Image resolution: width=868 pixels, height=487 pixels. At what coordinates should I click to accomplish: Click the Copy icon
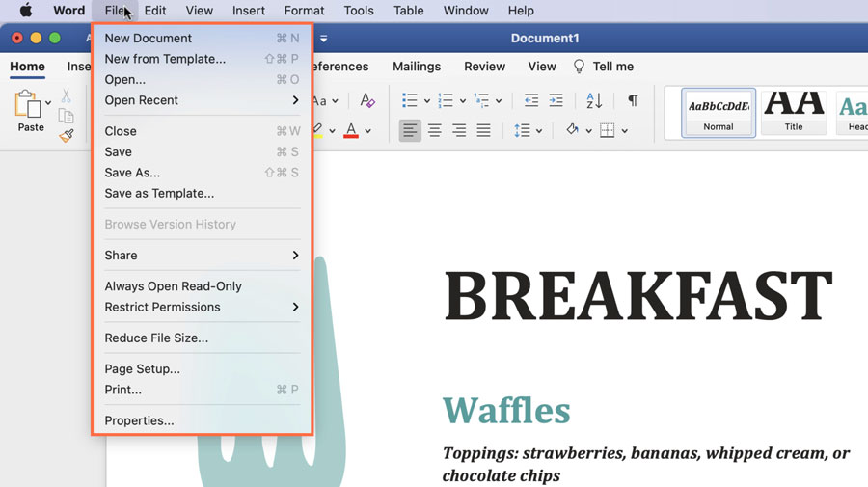click(x=66, y=116)
